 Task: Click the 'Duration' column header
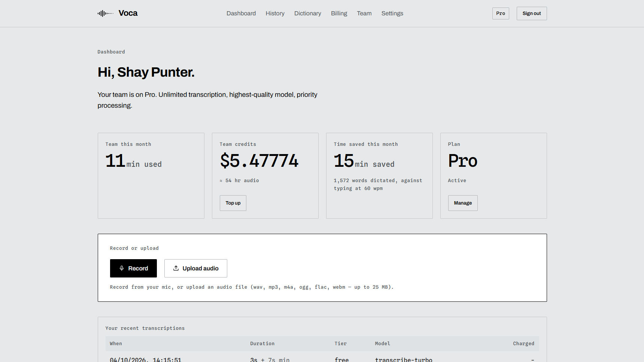point(262,344)
